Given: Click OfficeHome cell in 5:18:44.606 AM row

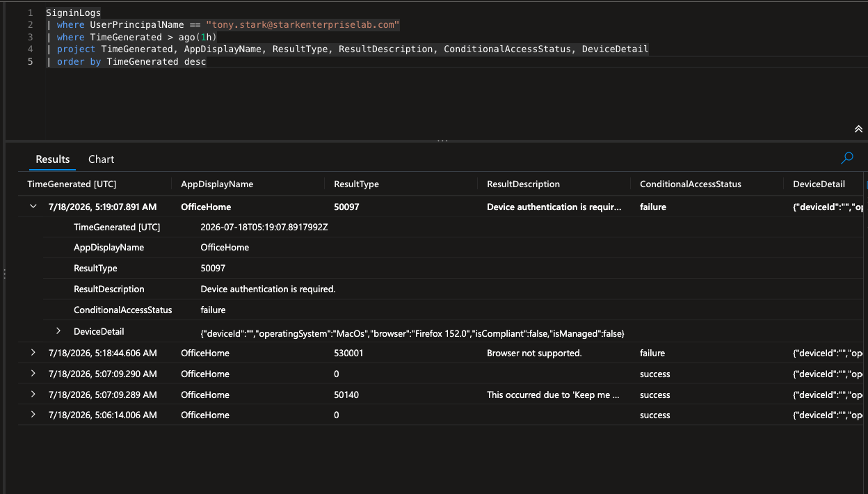Looking at the screenshot, I should pyautogui.click(x=205, y=353).
